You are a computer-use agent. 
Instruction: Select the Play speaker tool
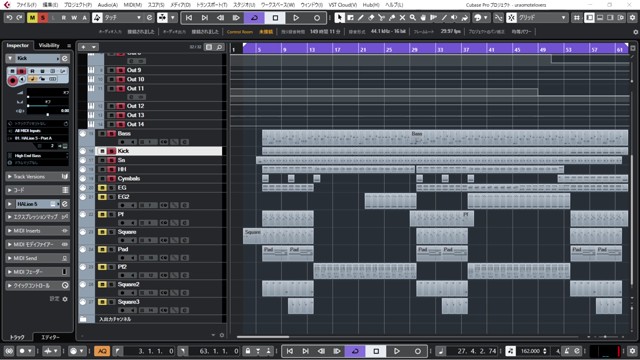click(454, 18)
